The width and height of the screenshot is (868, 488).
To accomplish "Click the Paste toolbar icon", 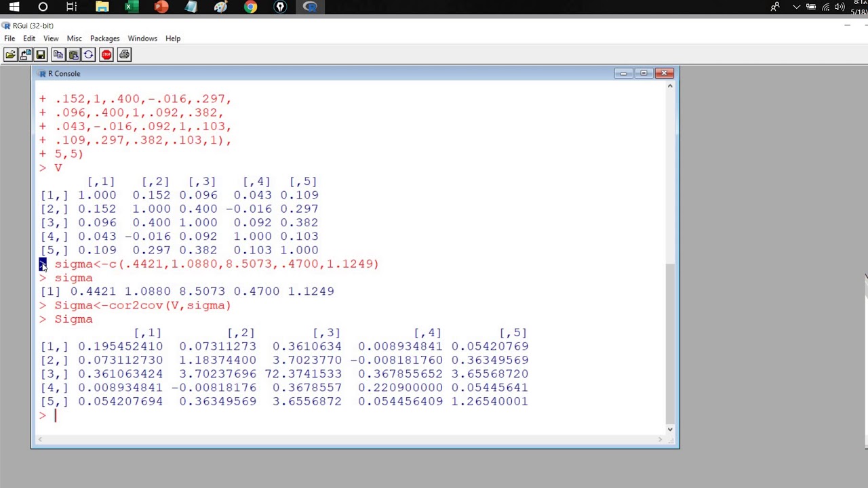I will point(73,55).
